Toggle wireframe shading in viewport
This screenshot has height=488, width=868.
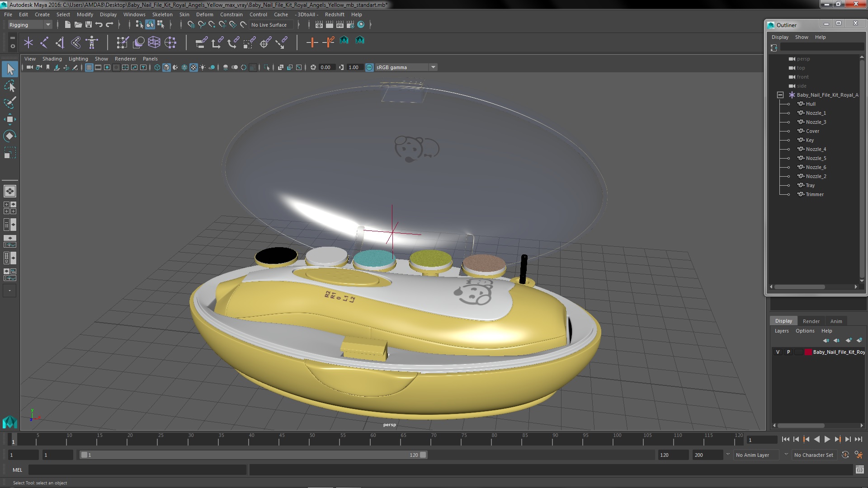tap(157, 67)
